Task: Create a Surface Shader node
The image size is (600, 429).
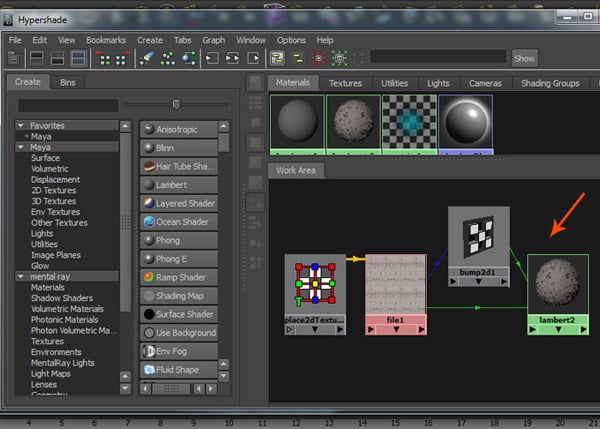Action: [x=178, y=314]
